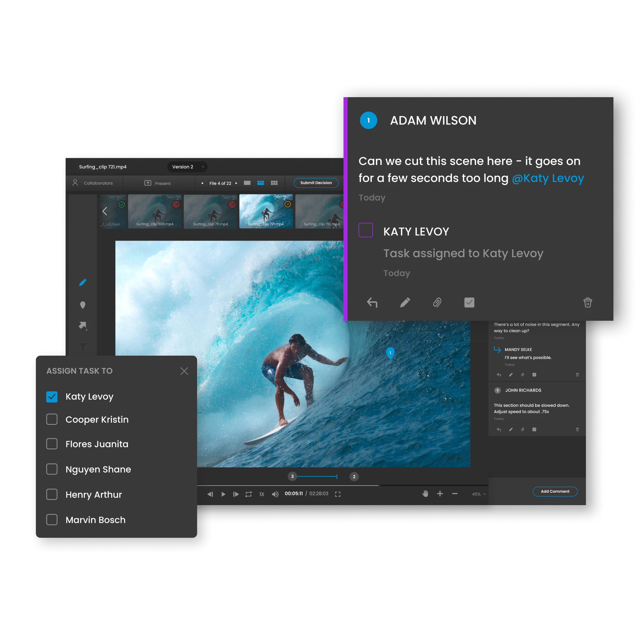The image size is (644, 644).
Task: Mark the Katy Levoy task complete
Action: (366, 230)
